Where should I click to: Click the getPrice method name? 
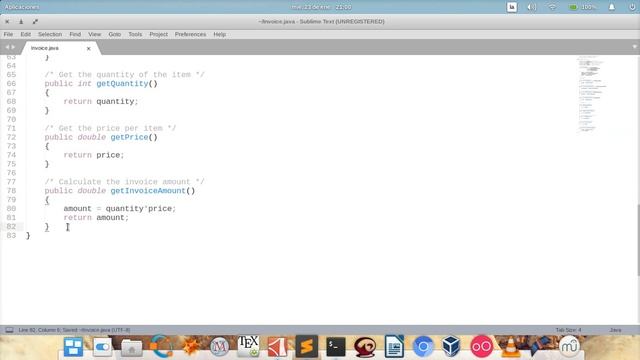(x=129, y=137)
